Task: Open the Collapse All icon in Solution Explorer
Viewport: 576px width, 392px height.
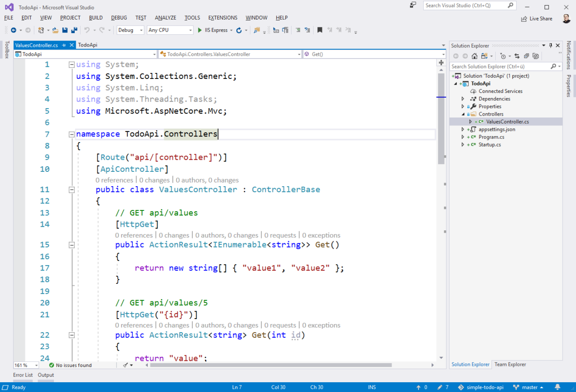Action: tap(526, 56)
